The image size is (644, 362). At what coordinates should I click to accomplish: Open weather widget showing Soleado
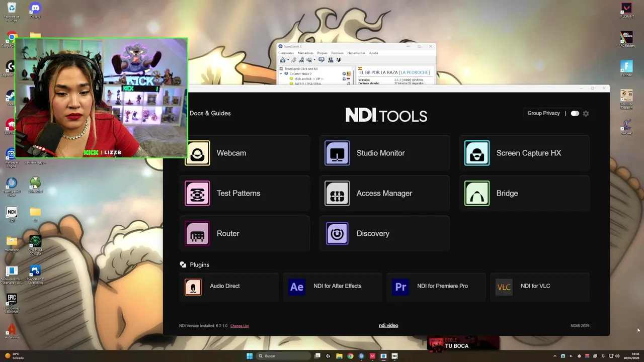coord(14,356)
